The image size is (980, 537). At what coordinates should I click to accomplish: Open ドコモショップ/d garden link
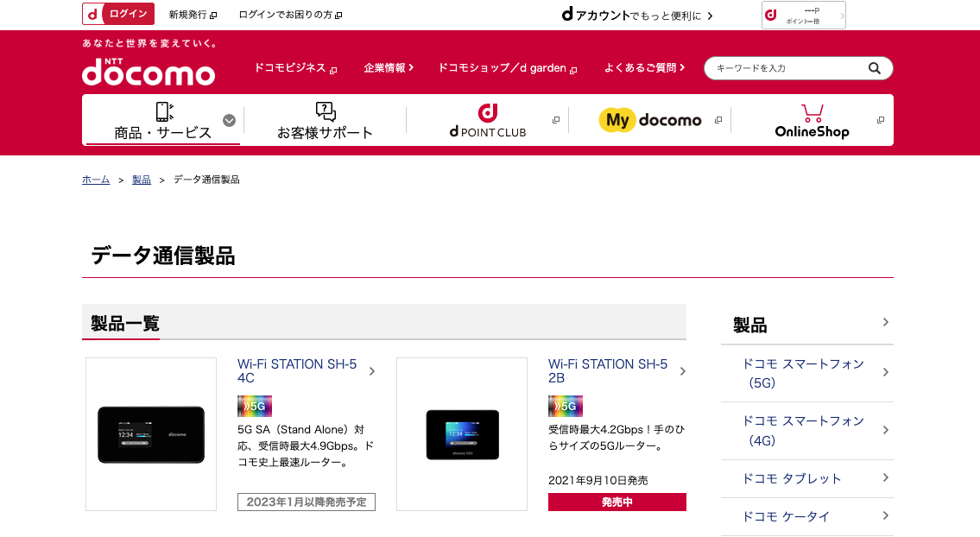507,68
